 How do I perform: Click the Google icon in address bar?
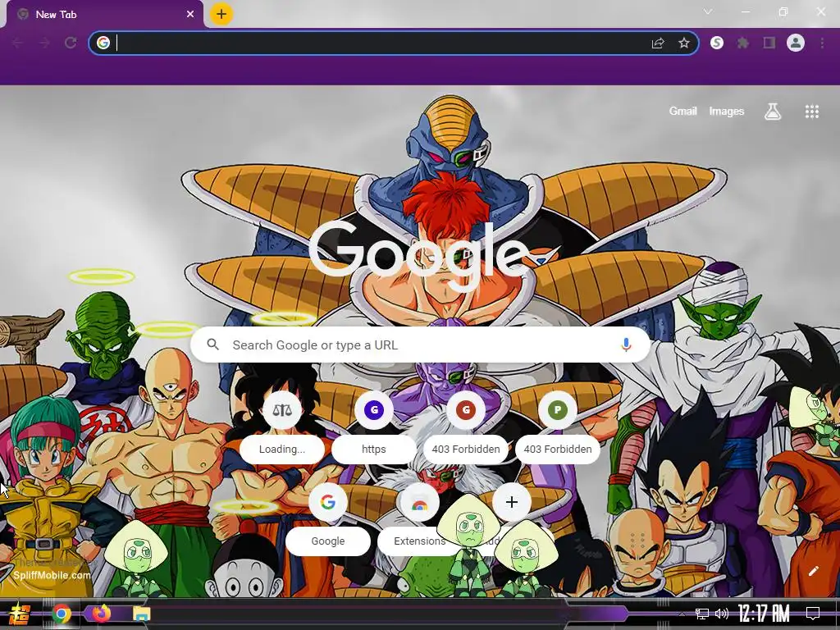point(103,43)
